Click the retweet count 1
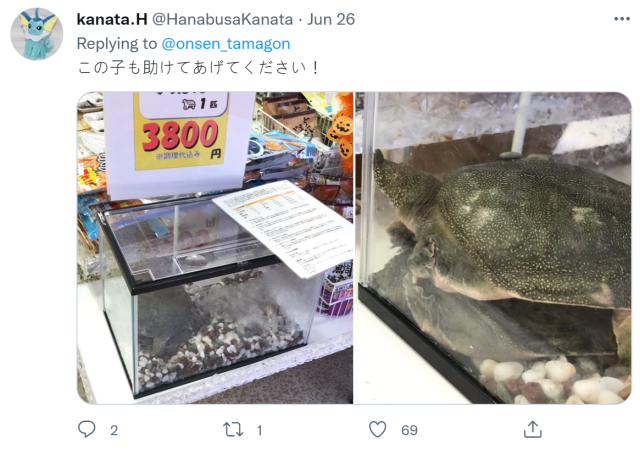Image resolution: width=640 pixels, height=450 pixels. tap(259, 430)
